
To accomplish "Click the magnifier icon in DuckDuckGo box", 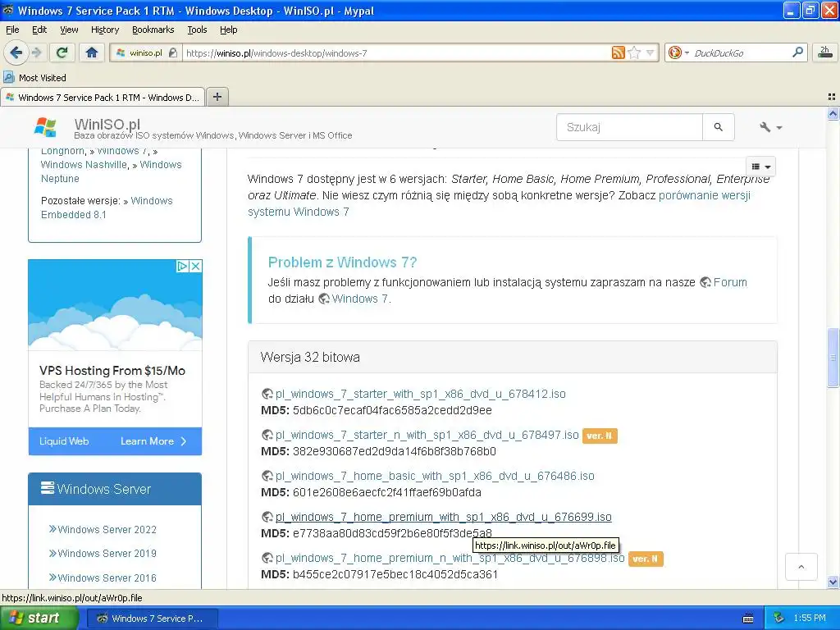I will click(797, 52).
